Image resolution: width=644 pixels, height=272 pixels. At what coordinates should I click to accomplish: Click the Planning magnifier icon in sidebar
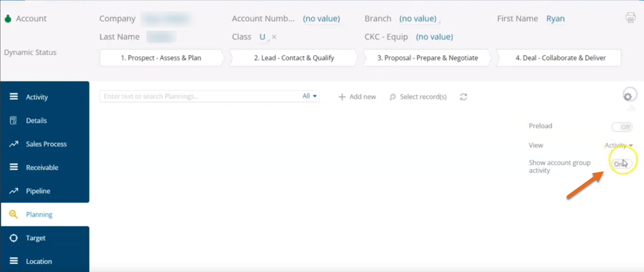[14, 214]
